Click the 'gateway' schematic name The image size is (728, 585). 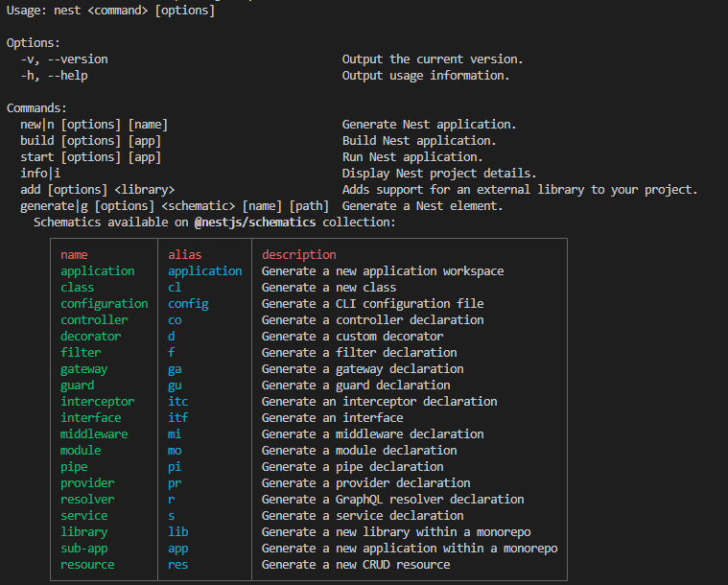(84, 369)
